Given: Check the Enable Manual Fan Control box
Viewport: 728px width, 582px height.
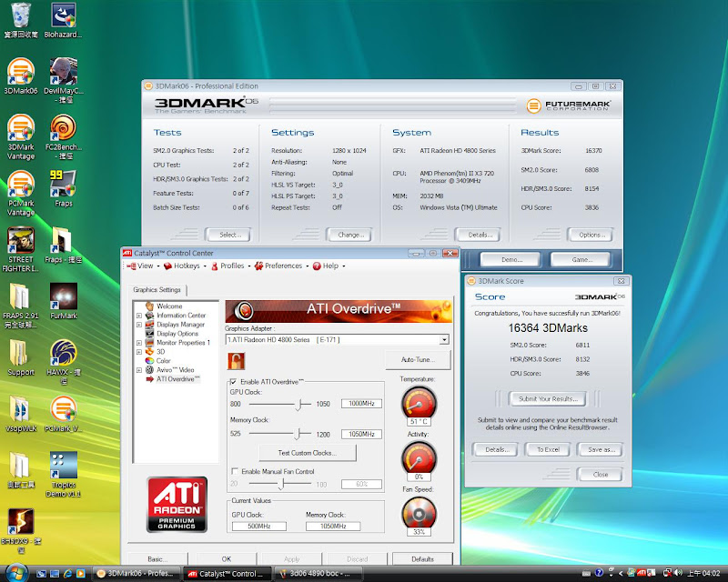Looking at the screenshot, I should click(x=235, y=471).
